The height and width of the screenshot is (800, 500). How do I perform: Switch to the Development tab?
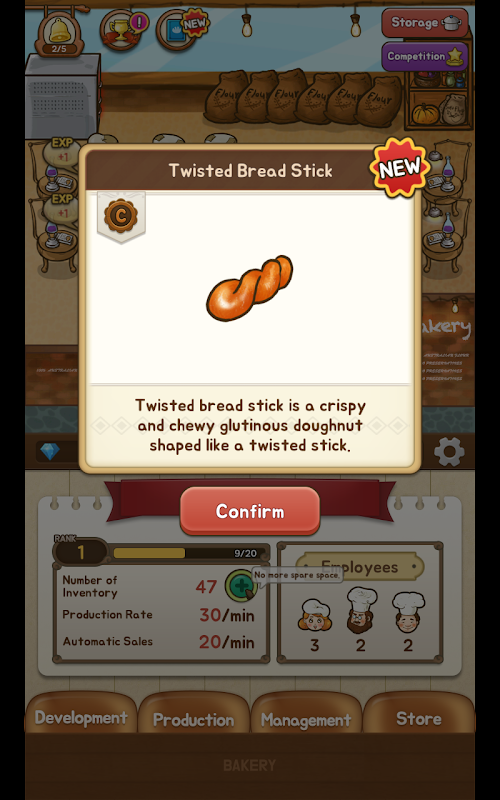[81, 717]
